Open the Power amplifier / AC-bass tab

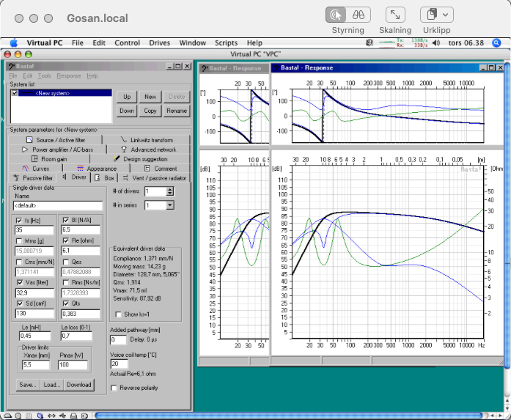point(57,150)
